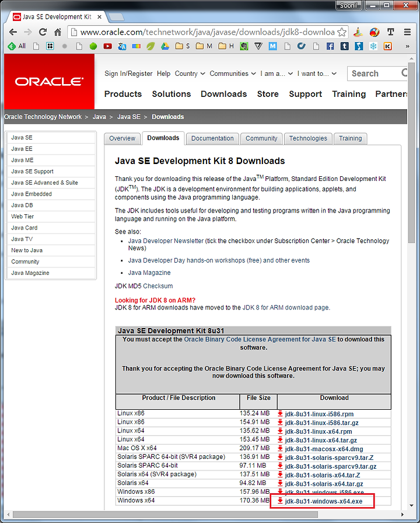Screen dimensions: 420x523
Task: Open the Google Drive bookmark icon
Action: (165, 46)
